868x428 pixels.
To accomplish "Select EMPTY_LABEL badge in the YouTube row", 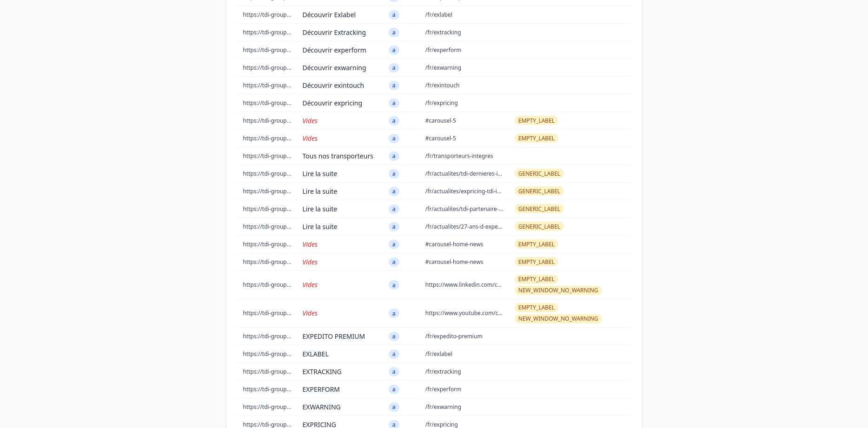I will (536, 308).
